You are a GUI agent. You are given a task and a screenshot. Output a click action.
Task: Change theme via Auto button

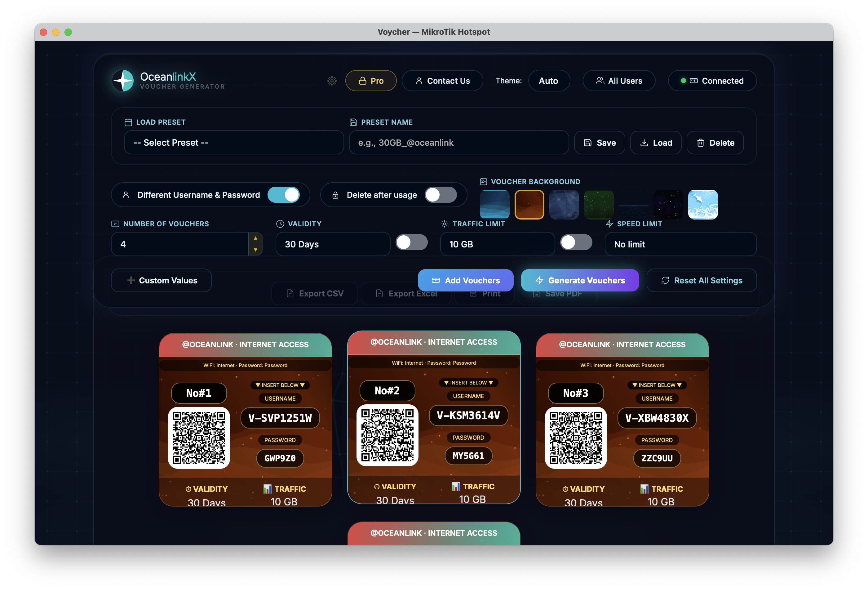pyautogui.click(x=549, y=81)
